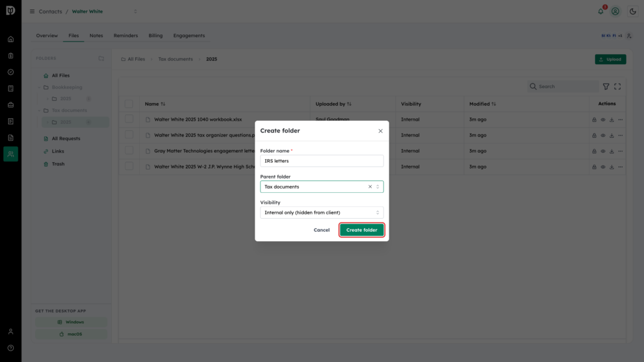
Task: Check the 1040 workbook.xlsx row checkbox
Action: pyautogui.click(x=129, y=119)
